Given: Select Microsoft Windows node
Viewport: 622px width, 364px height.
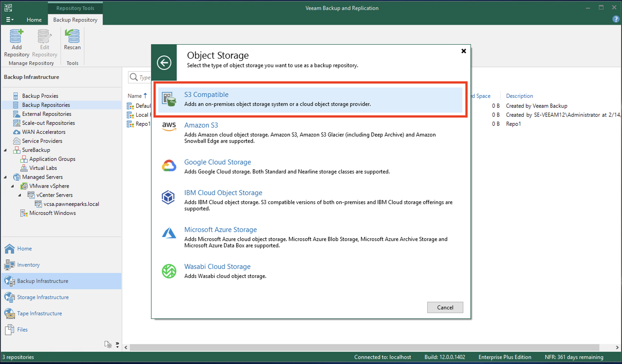Looking at the screenshot, I should [x=53, y=213].
